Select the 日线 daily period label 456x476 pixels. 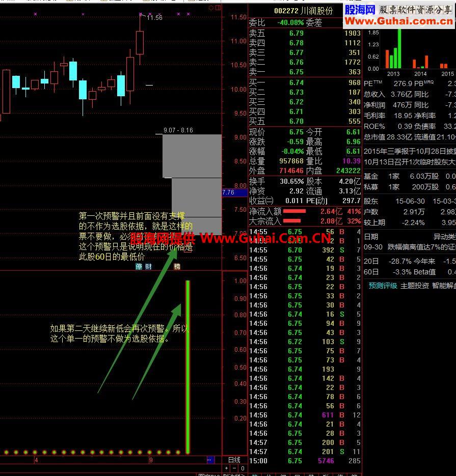pos(234,460)
